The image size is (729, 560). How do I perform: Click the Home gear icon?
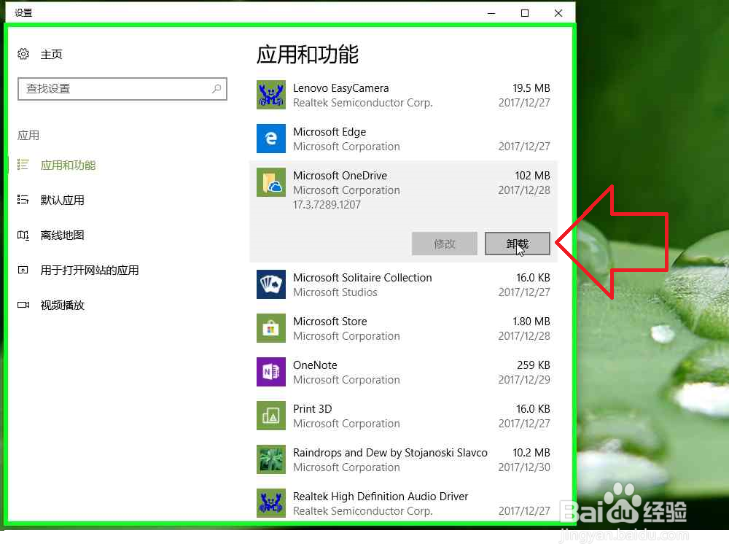click(x=23, y=54)
